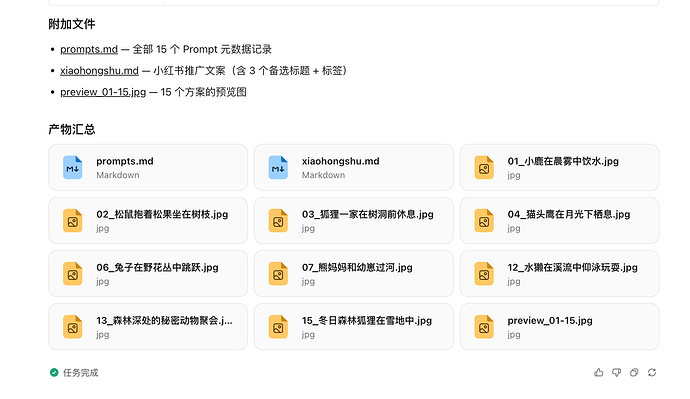
Task: Open the 04_猫头鹰在月光下栖息.jpg file name
Action: pos(569,215)
